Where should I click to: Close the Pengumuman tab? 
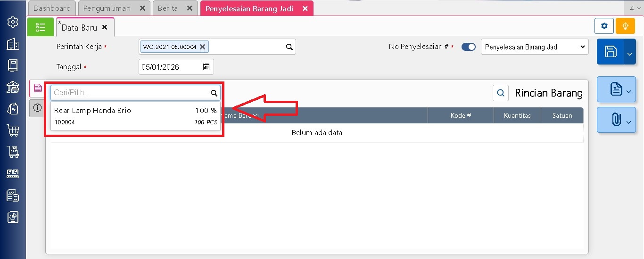tap(142, 8)
